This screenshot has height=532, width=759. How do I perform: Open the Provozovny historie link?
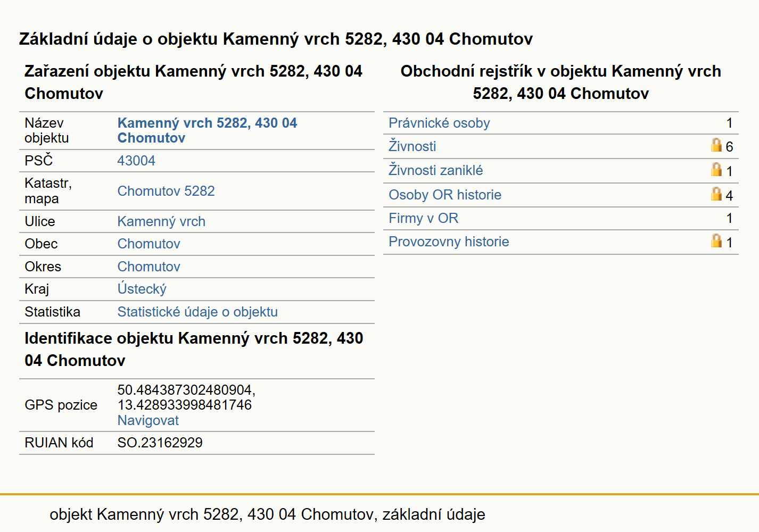click(449, 242)
